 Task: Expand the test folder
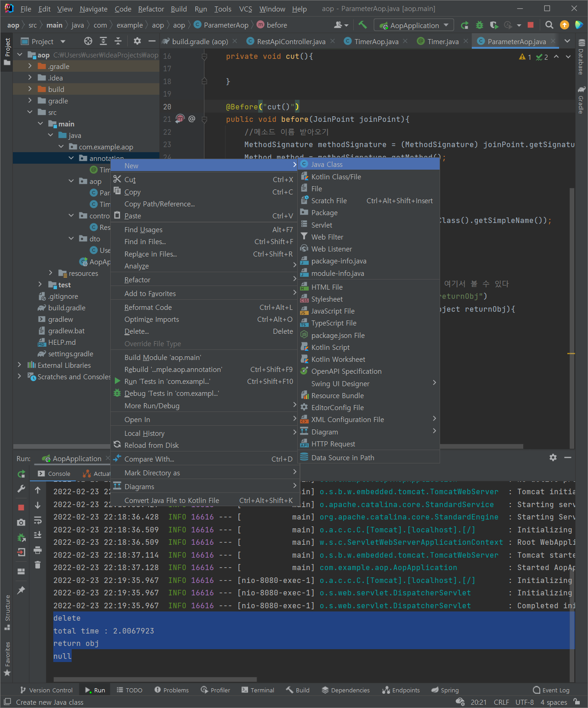[x=40, y=285]
